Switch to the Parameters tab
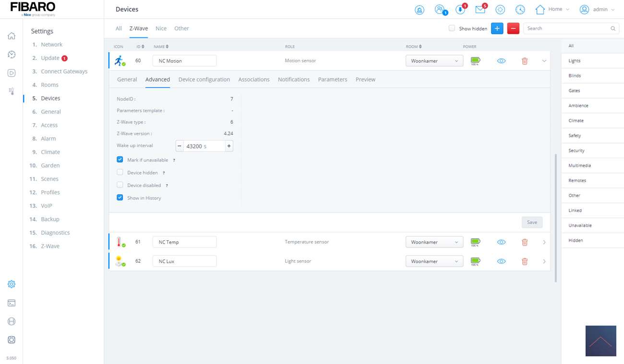The image size is (624, 364). 332,80
